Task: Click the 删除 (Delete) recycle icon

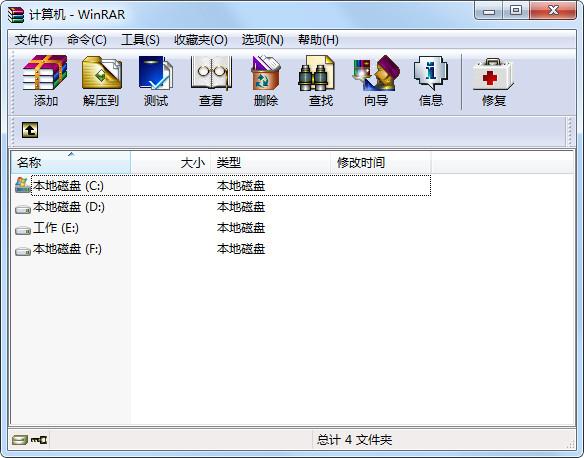Action: tap(266, 73)
